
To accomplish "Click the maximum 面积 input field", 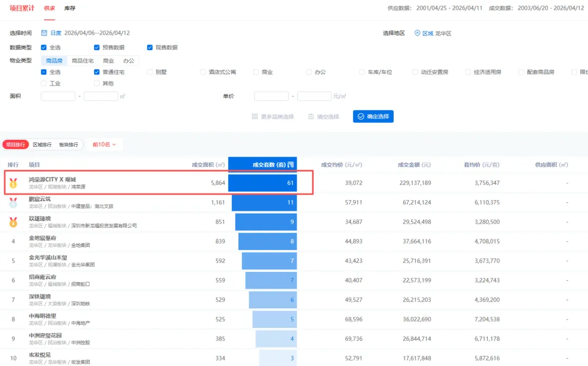I will (101, 96).
